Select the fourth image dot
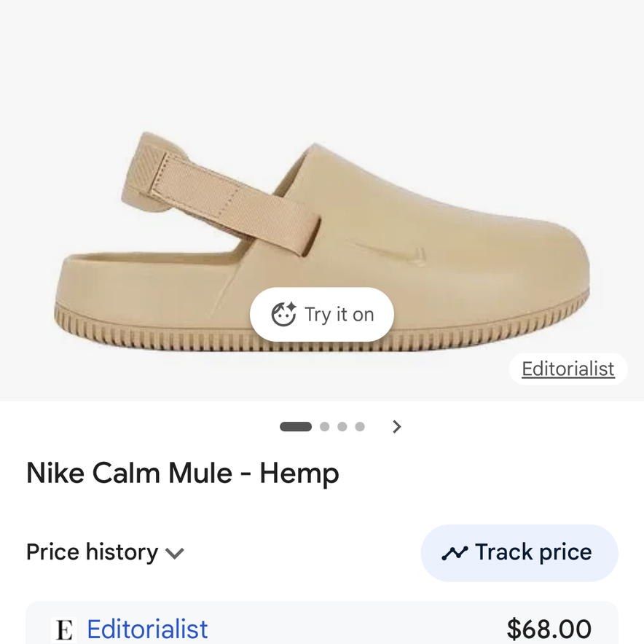 360,427
